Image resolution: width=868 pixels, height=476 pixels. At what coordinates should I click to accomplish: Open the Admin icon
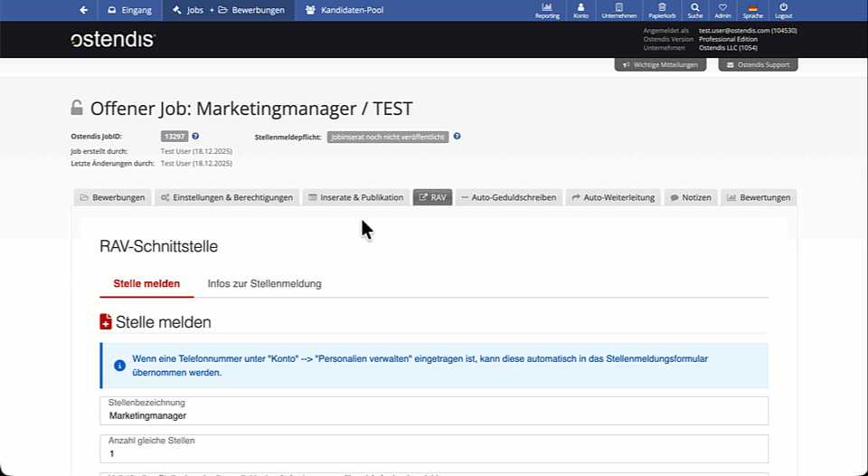coord(722,10)
